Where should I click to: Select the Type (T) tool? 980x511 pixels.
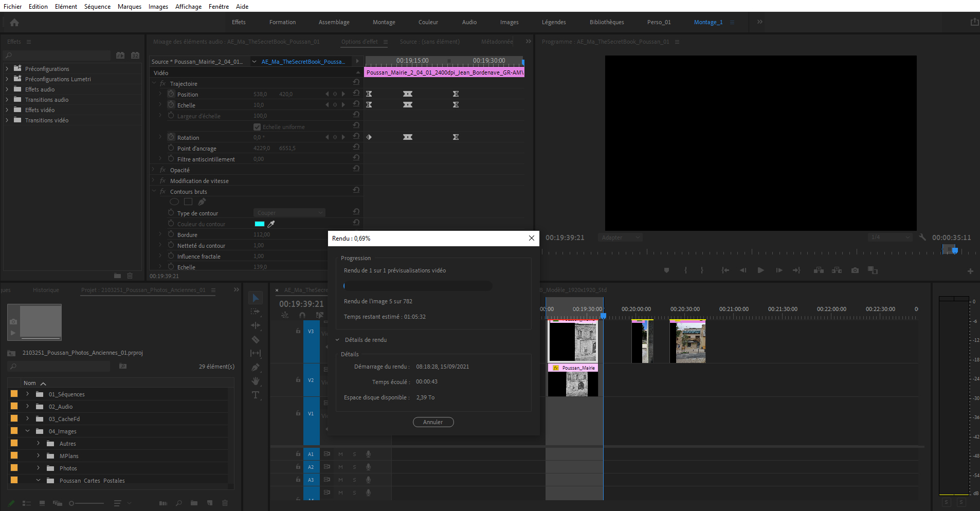click(x=256, y=395)
